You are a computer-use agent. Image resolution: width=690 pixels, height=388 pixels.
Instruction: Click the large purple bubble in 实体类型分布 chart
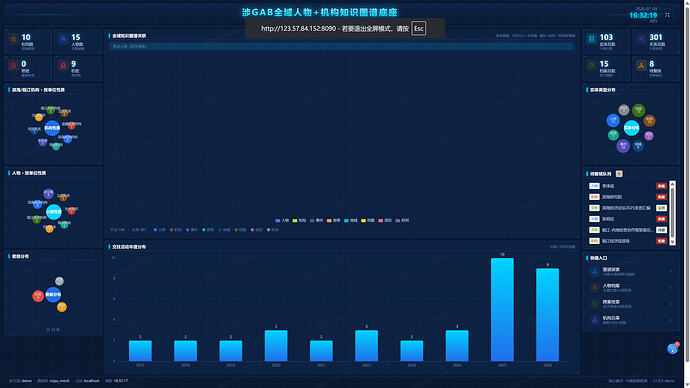(x=623, y=146)
